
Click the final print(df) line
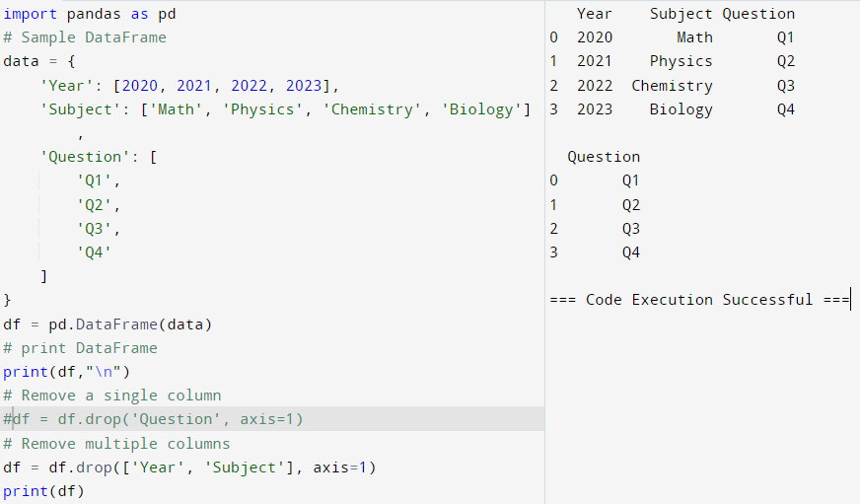click(x=43, y=491)
